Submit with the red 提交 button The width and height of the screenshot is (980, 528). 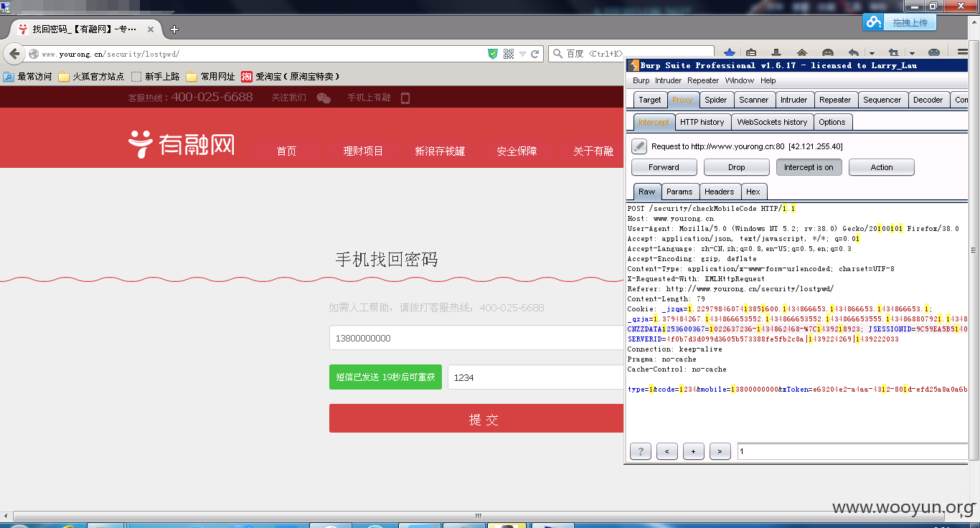coord(476,418)
